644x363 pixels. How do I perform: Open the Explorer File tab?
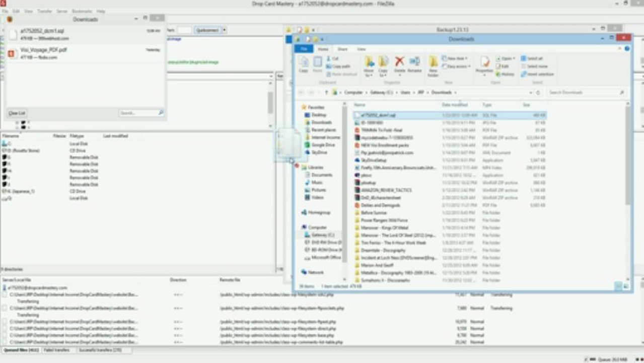(x=304, y=49)
